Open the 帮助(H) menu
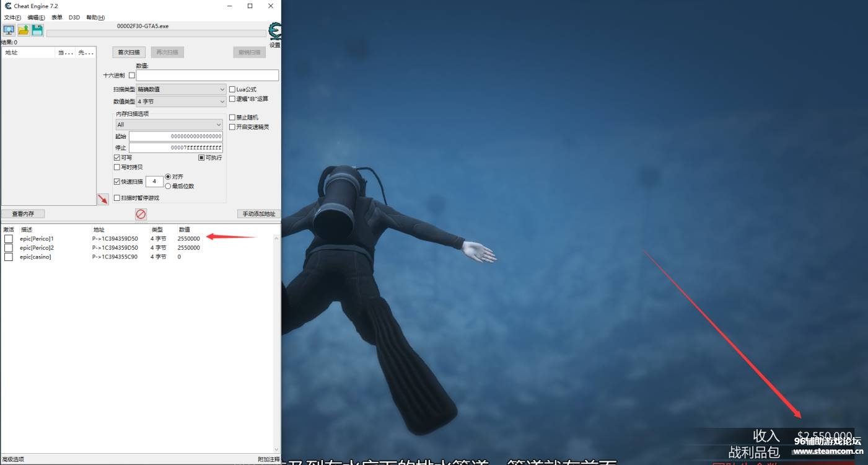868x465 pixels. (x=95, y=17)
